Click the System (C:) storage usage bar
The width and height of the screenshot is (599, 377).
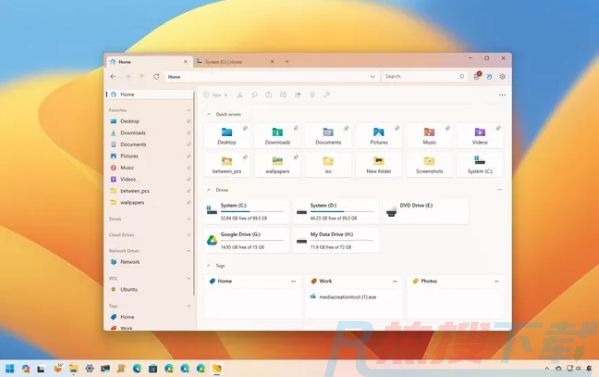[253, 211]
